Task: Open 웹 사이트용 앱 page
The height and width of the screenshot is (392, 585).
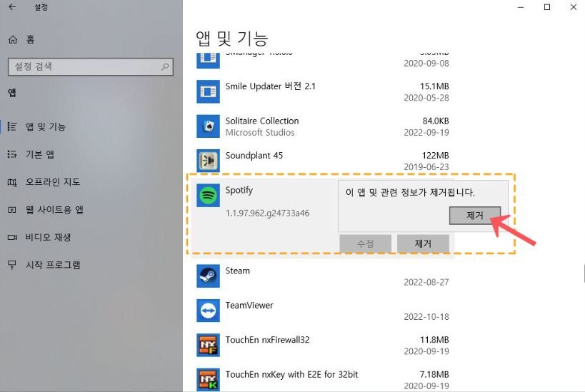Action: 54,210
